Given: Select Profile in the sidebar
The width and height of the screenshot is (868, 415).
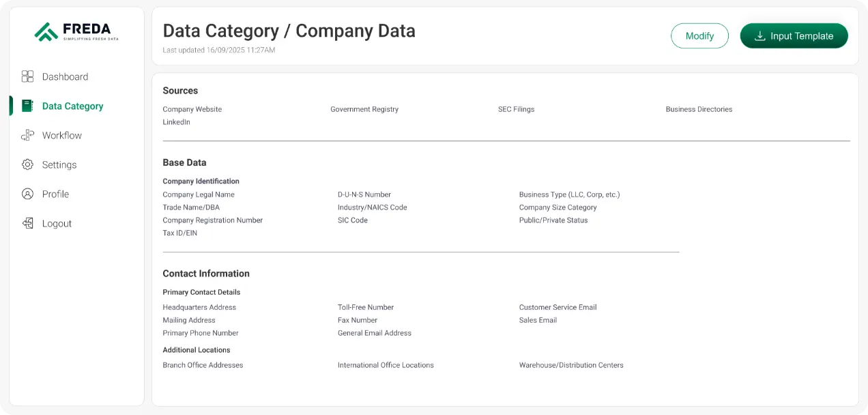Looking at the screenshot, I should (55, 194).
